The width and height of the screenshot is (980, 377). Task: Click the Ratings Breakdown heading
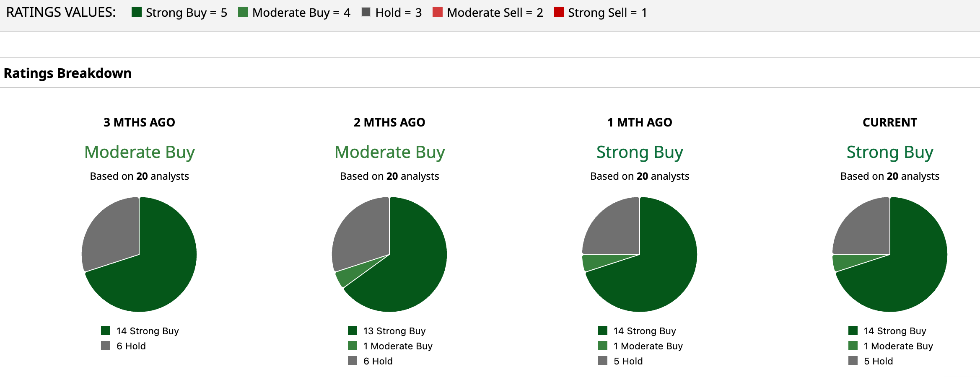67,73
